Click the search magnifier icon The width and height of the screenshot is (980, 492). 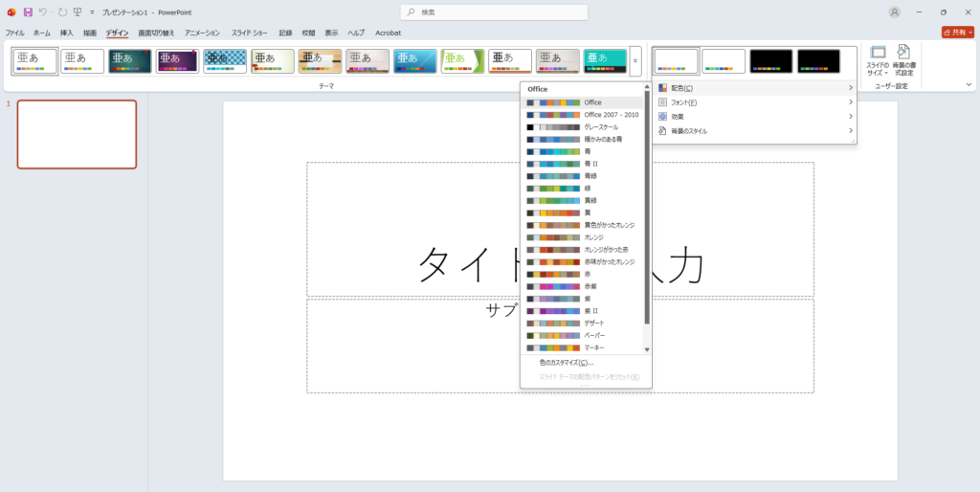tap(411, 12)
